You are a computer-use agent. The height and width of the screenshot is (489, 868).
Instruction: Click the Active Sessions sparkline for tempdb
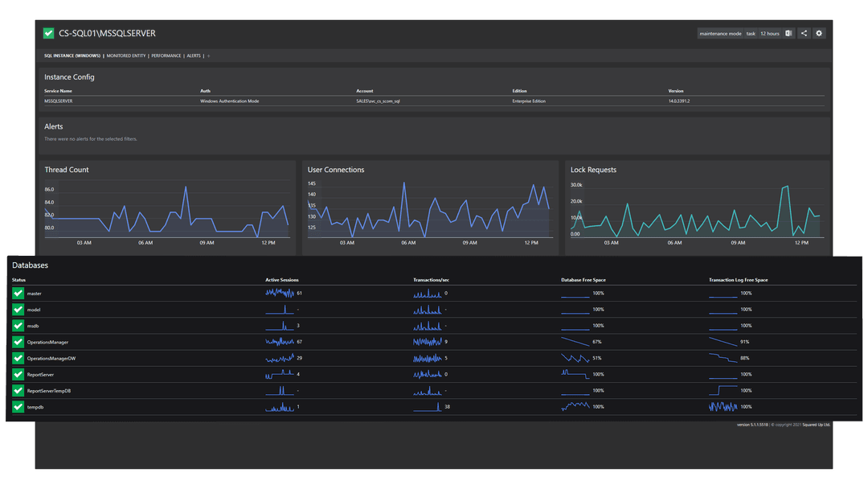point(280,407)
